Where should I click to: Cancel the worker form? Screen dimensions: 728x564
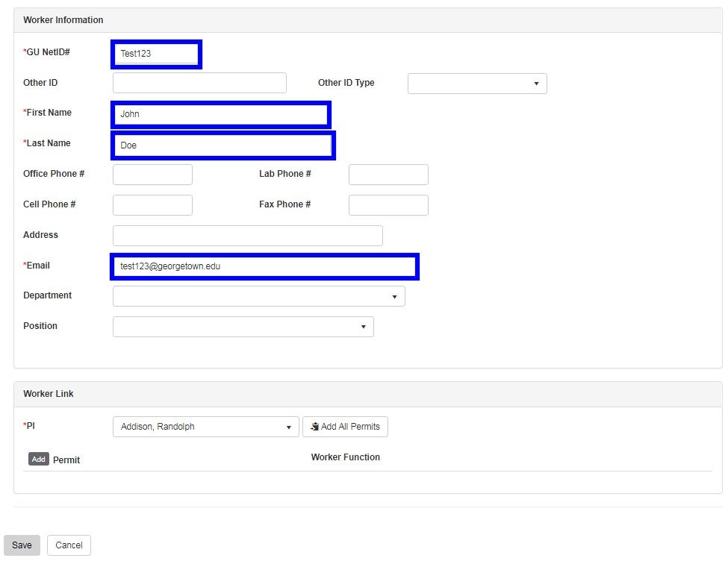click(x=69, y=545)
